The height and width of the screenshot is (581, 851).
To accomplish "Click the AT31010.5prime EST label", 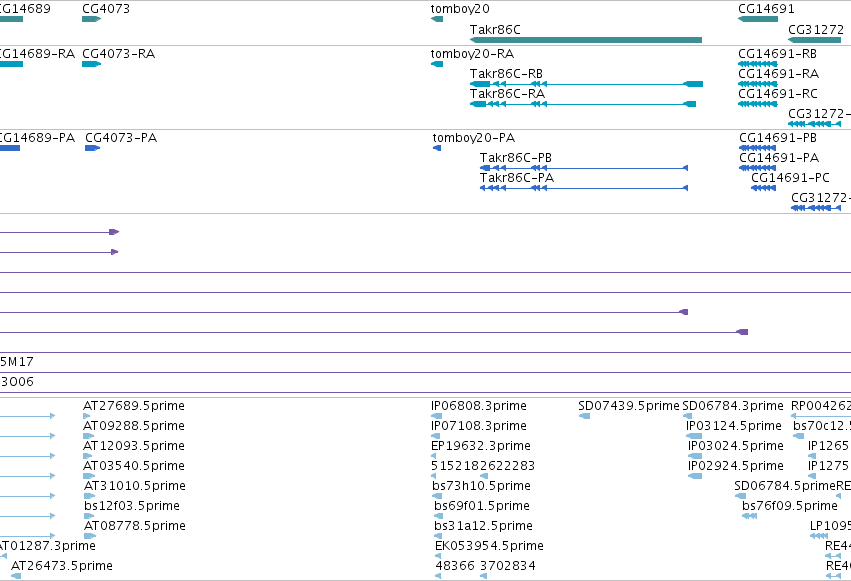I will tap(135, 486).
